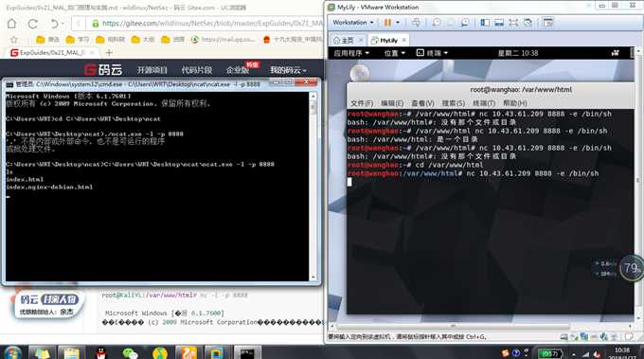Open the 开源项目 nav link

pos(152,70)
